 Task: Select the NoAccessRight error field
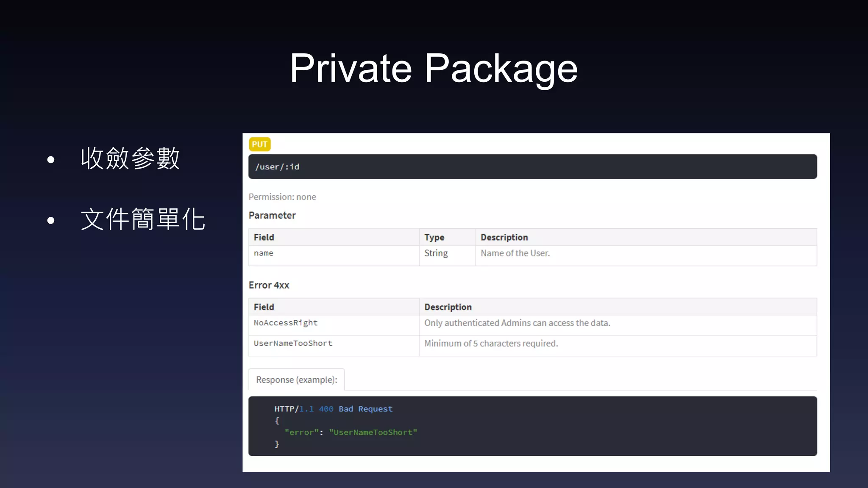334,325
